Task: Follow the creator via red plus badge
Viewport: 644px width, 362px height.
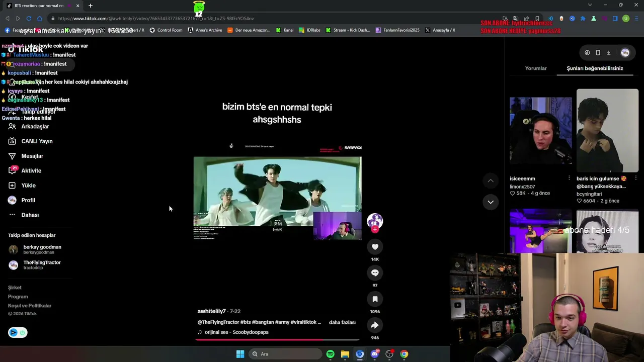Action: click(x=375, y=229)
